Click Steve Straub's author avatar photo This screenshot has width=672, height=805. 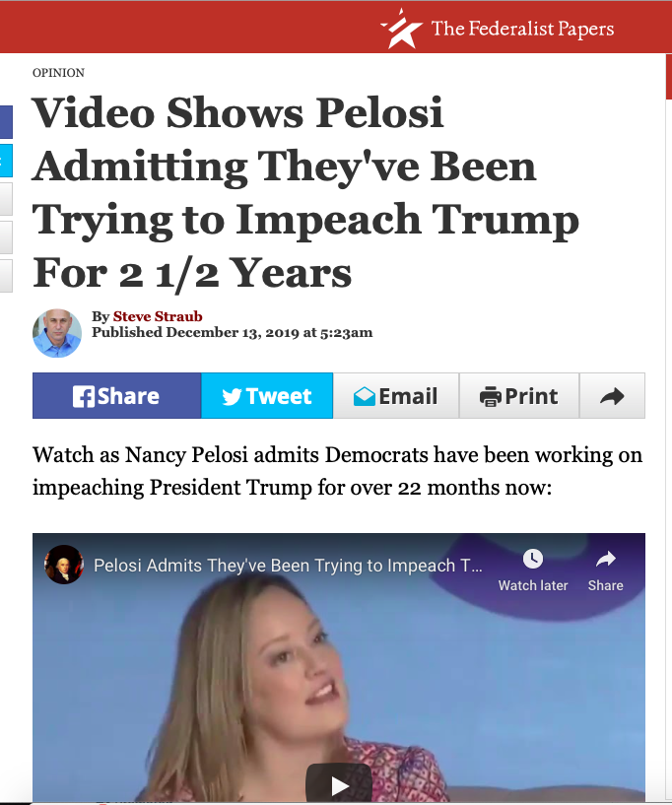(57, 333)
